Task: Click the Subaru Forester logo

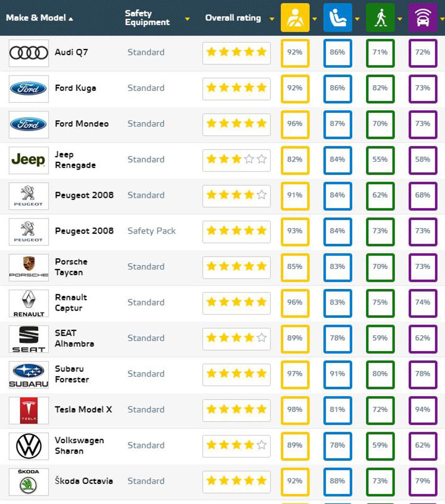Action: point(29,374)
